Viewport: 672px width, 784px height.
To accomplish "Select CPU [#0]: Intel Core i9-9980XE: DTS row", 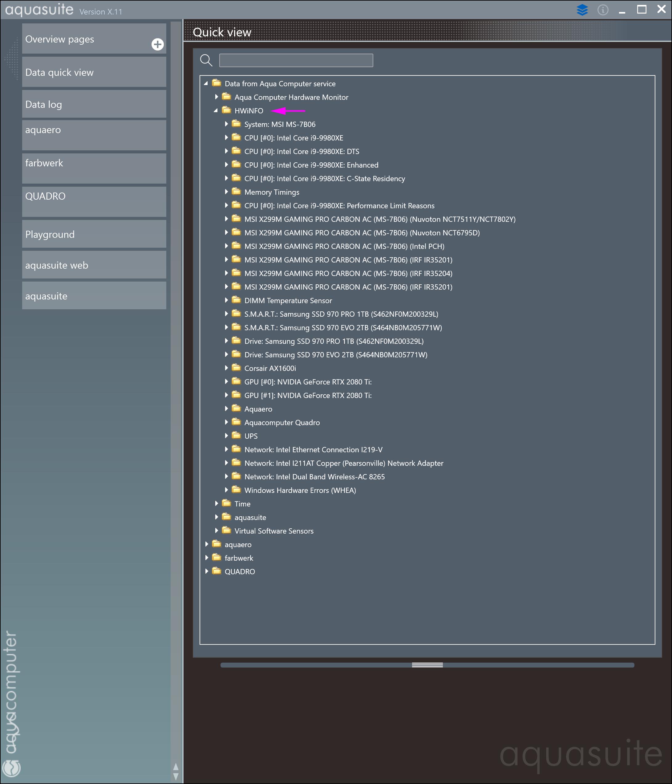I will click(x=302, y=151).
